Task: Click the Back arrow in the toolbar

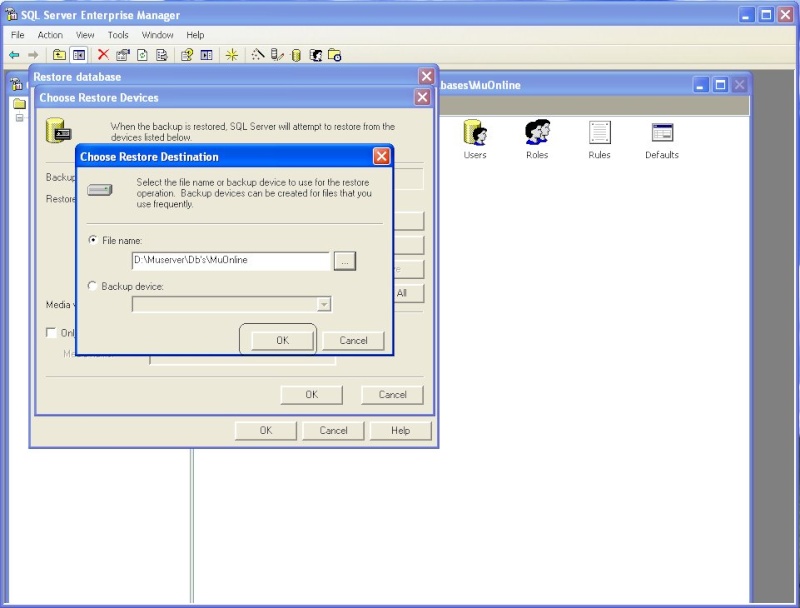Action: 14,55
